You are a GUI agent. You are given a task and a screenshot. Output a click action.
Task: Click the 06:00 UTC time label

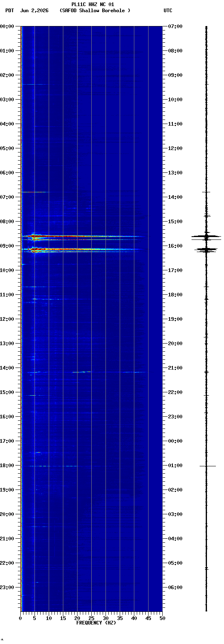pyautogui.click(x=175, y=587)
